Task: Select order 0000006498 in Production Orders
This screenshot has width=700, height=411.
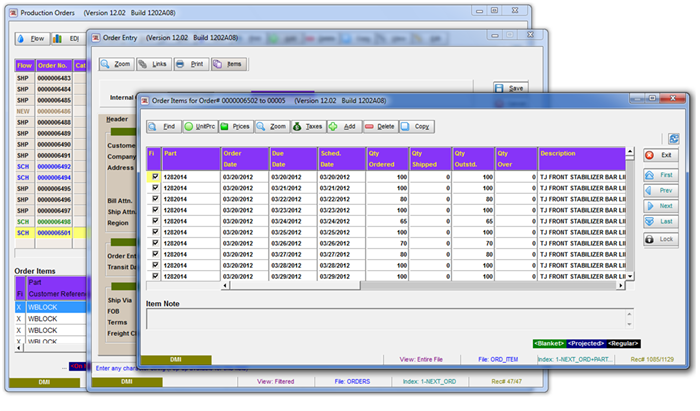Action: 54,222
